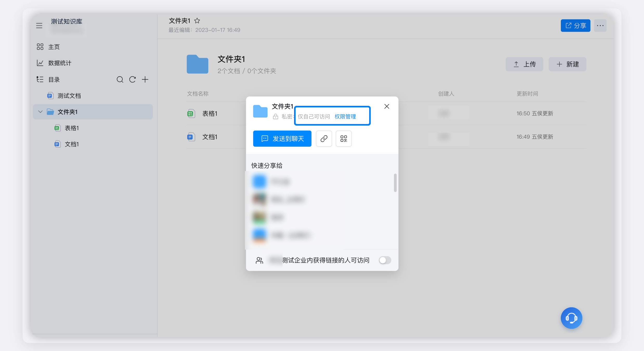Screen dimensions: 644x351
Task: Star 文件夹1 as favorite
Action: point(197,21)
